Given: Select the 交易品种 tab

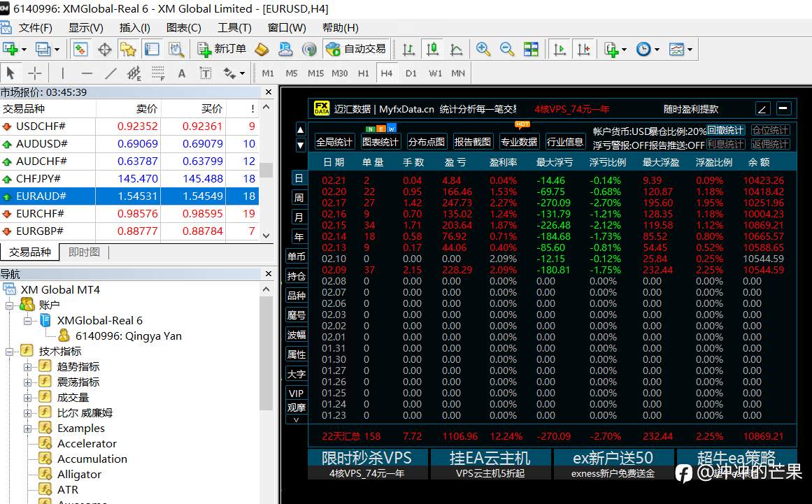Looking at the screenshot, I should [29, 252].
